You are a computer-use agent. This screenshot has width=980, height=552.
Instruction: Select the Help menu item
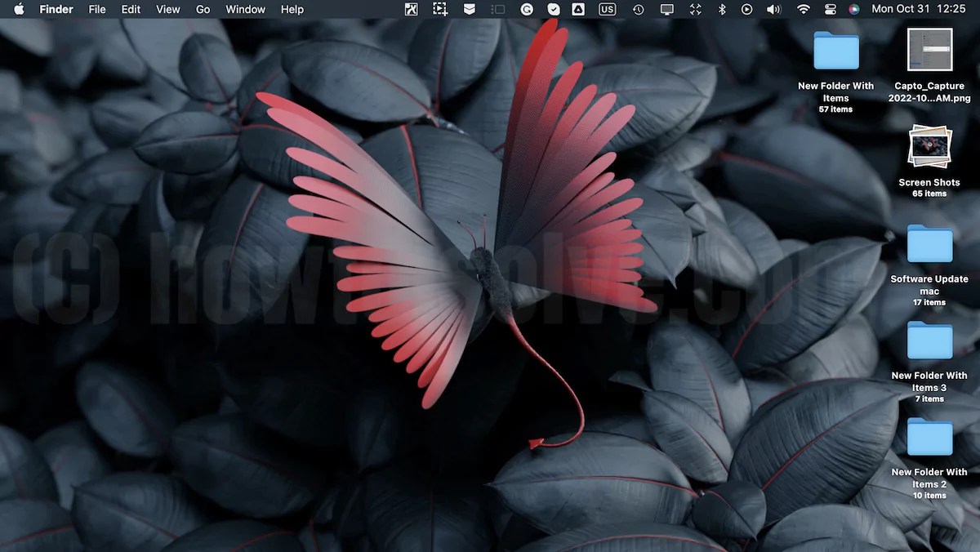[292, 9]
